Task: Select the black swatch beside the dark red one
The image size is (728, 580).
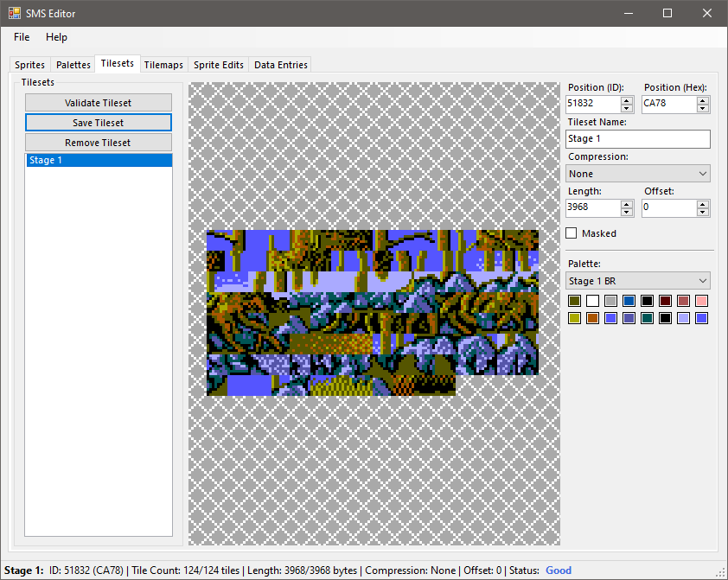Action: coord(648,301)
